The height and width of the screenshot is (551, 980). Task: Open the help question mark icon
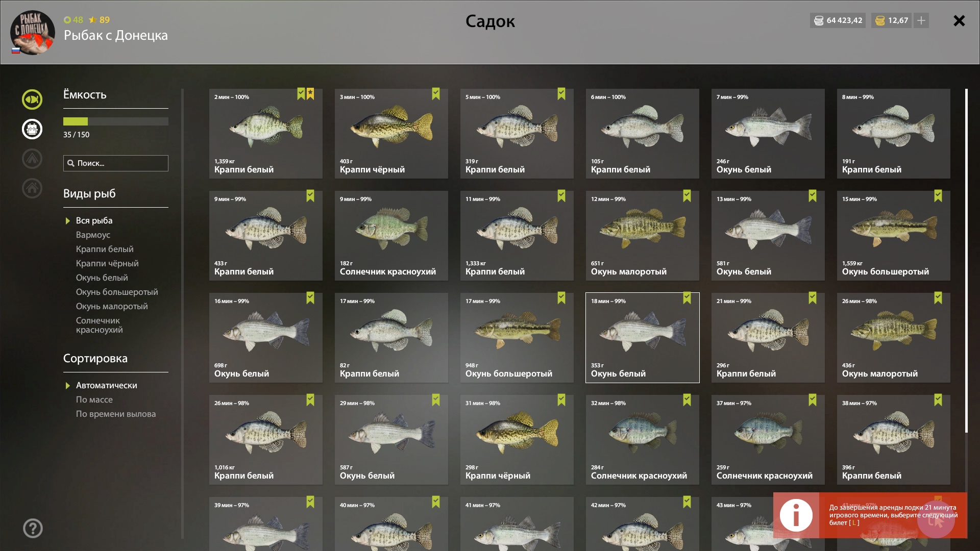tap(33, 529)
